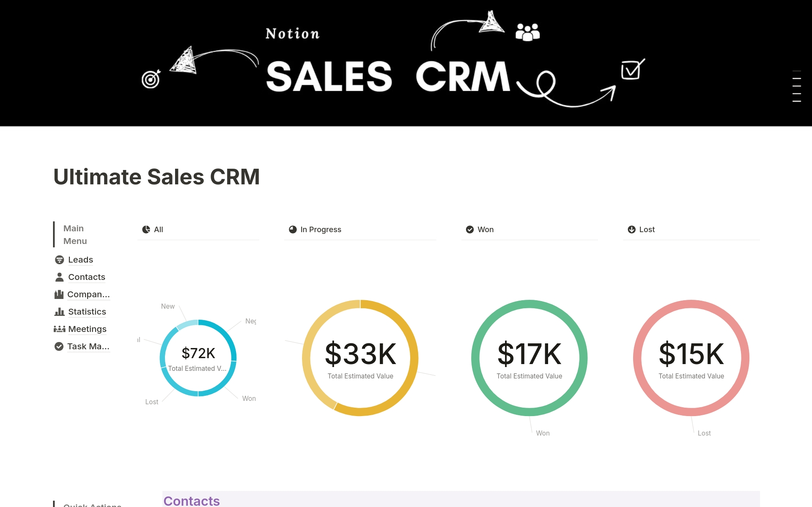Screen dimensions: 812x507
Task: Click the Contacts section heading
Action: (191, 501)
